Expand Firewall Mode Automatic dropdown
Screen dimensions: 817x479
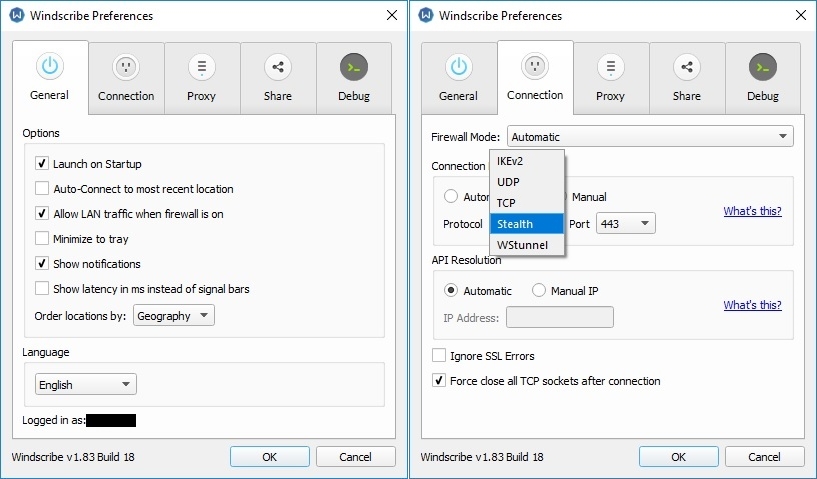point(650,137)
